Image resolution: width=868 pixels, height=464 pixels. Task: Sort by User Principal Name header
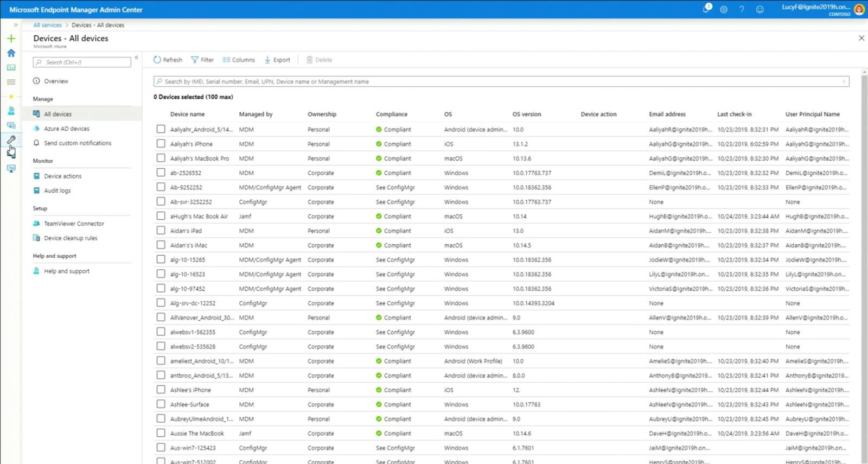click(812, 114)
